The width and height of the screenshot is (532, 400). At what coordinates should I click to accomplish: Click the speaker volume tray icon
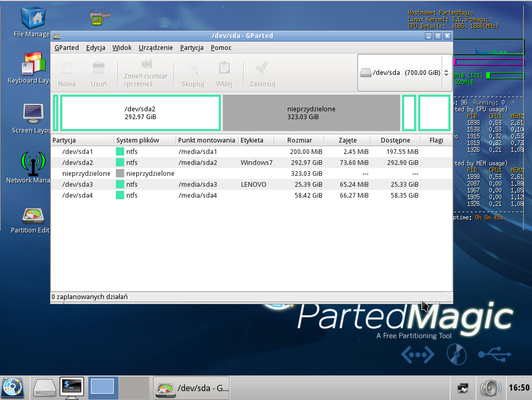click(490, 388)
